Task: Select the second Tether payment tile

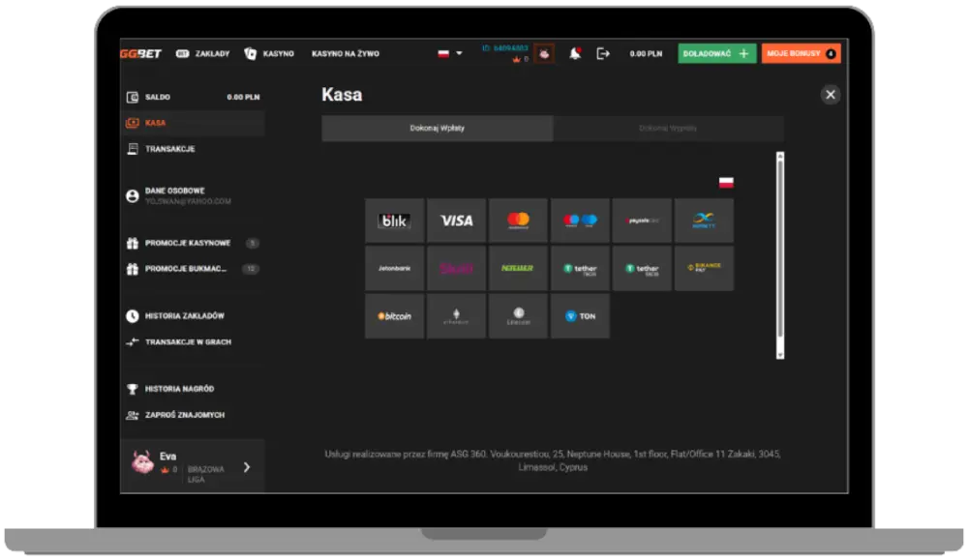Action: [x=642, y=268]
